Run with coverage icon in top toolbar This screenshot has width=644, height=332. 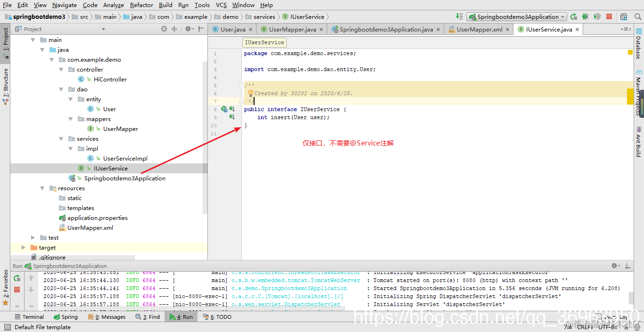click(597, 16)
